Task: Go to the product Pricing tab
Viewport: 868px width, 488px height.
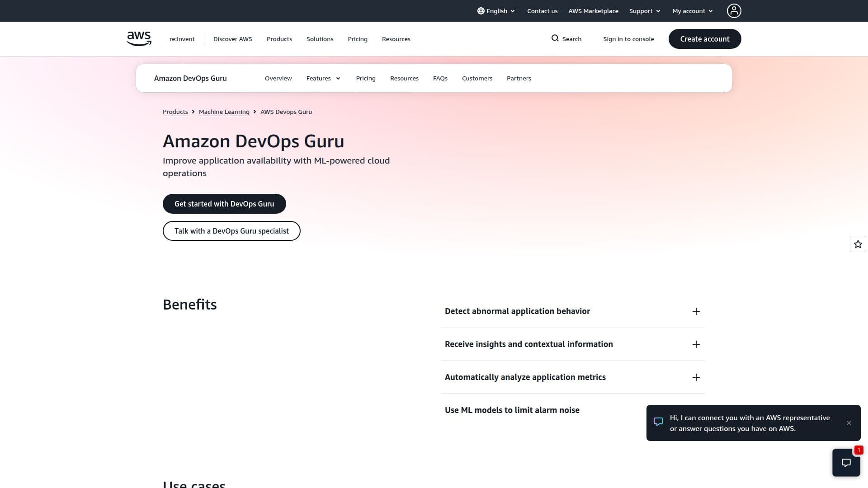Action: click(x=365, y=79)
